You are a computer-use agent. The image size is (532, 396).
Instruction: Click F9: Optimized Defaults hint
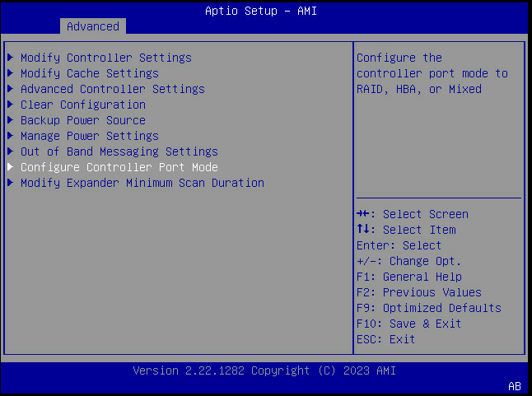coord(428,308)
